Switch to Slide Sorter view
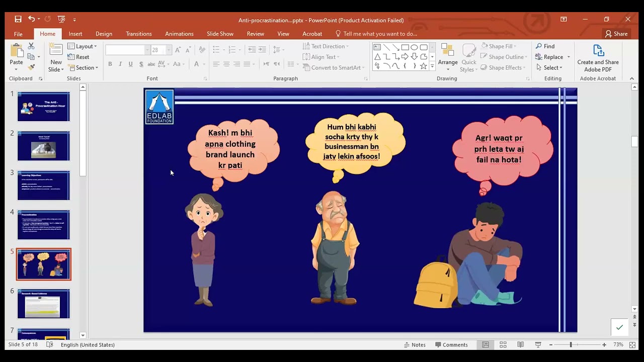 pyautogui.click(x=503, y=344)
